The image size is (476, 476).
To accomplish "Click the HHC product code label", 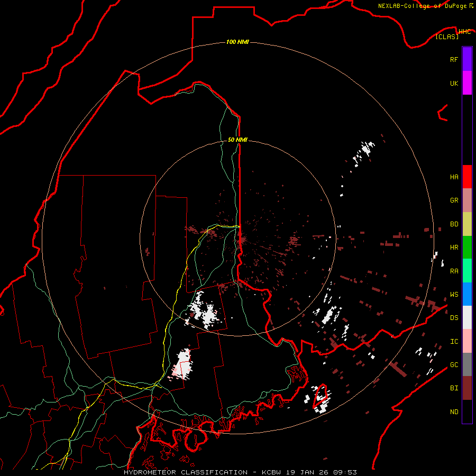I will coord(465,32).
